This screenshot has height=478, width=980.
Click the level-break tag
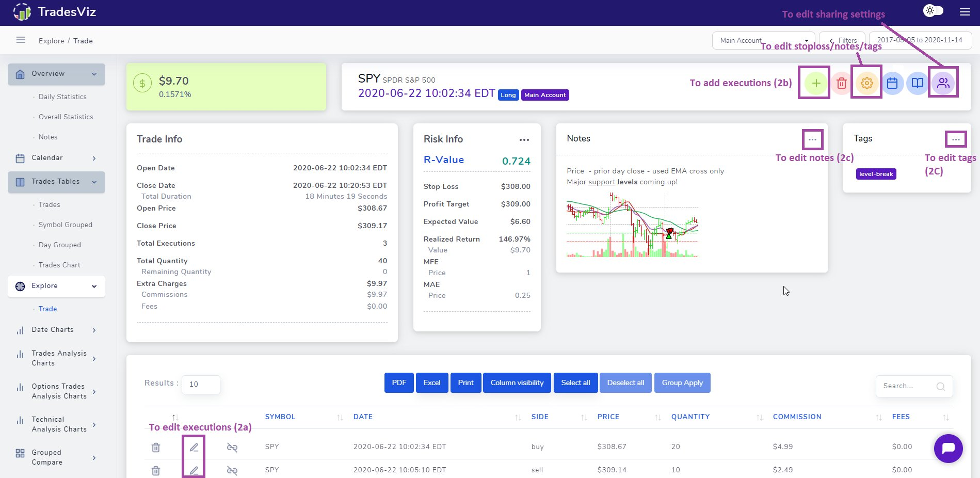tap(876, 174)
